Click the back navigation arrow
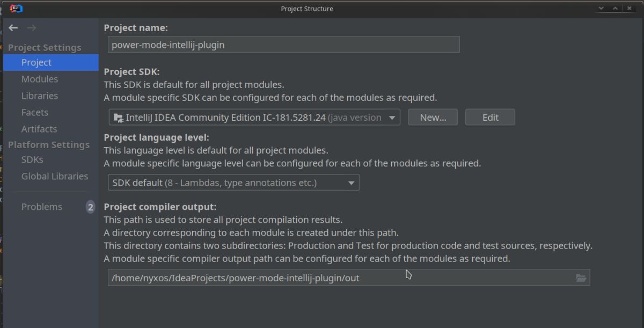 [13, 28]
